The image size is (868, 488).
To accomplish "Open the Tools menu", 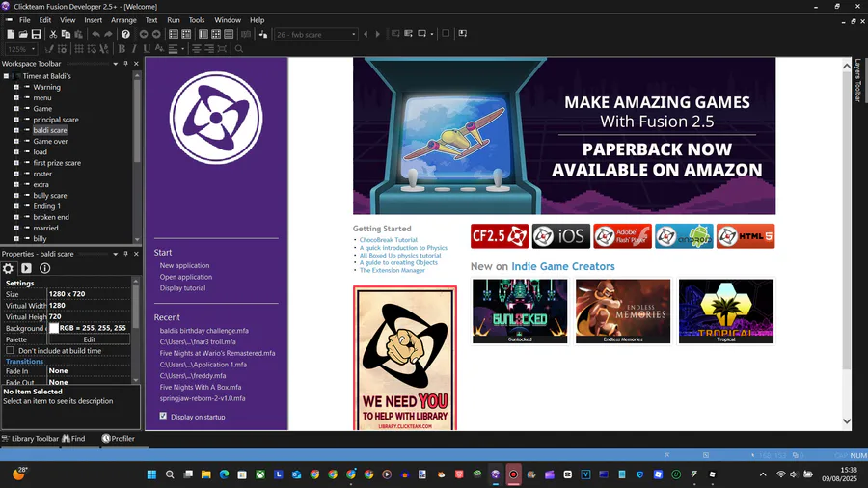I will point(197,20).
